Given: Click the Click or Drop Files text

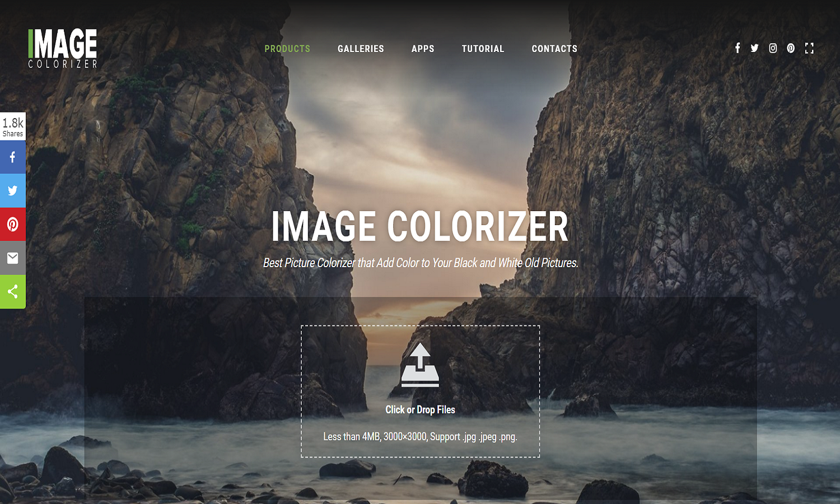Looking at the screenshot, I should tap(420, 409).
